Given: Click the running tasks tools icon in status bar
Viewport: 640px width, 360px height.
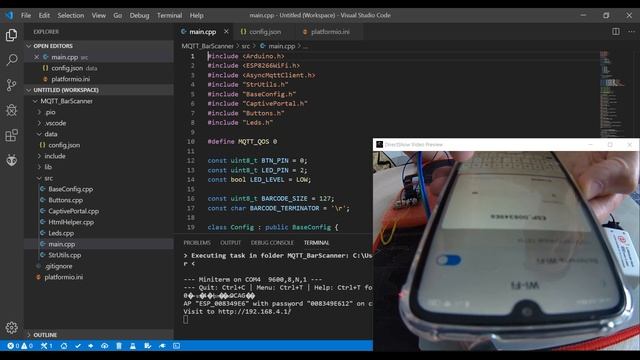Looking at the screenshot, I should 46,346.
